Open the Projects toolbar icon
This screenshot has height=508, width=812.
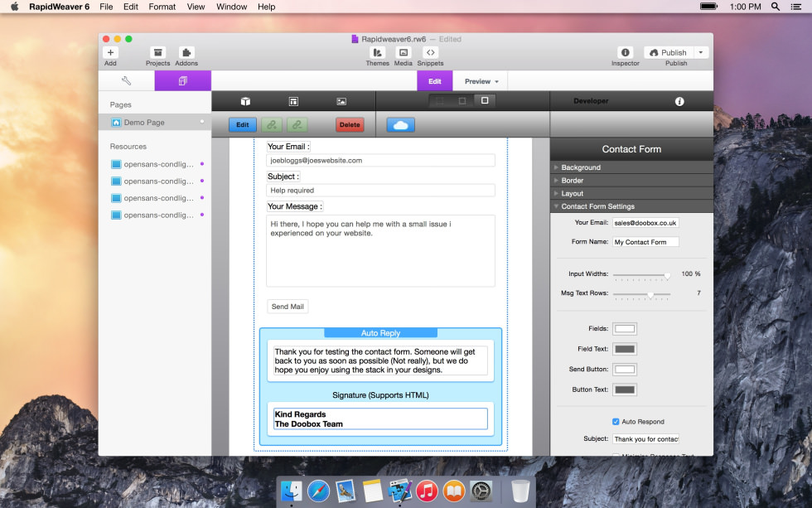[x=158, y=52]
